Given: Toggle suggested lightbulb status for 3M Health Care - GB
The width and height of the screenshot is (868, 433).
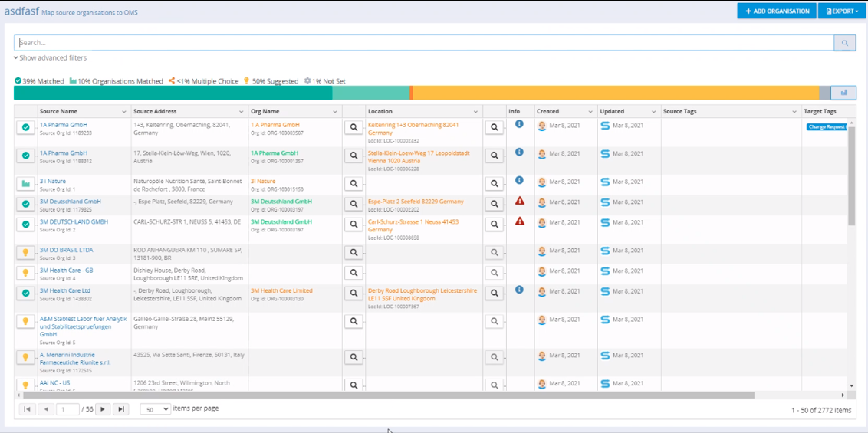Looking at the screenshot, I should [x=25, y=273].
